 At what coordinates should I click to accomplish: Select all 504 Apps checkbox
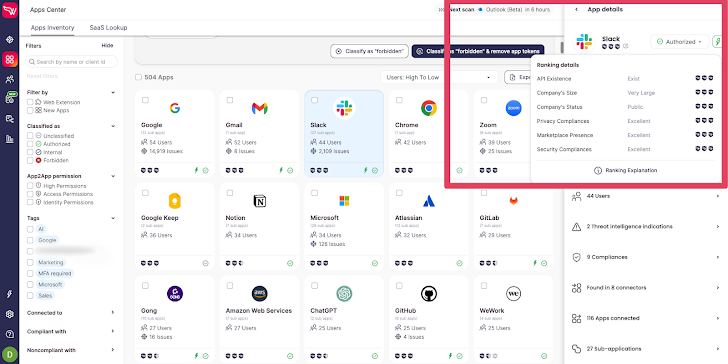click(138, 78)
